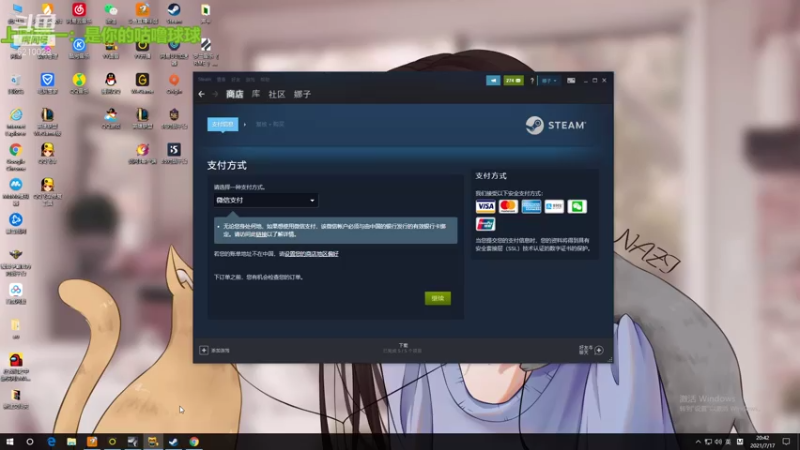The image size is (800, 450).
Task: Select the Among Us desktop shortcut
Action: (x=15, y=367)
